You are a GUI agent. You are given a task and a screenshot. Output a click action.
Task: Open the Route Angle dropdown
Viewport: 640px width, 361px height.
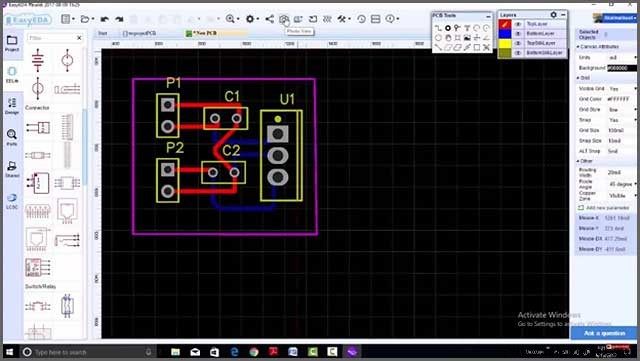click(x=622, y=184)
